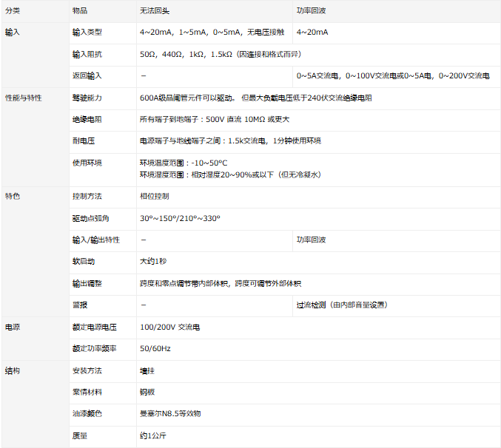Click the 耐电压 row label
This screenshot has height=448, width=501.
[x=84, y=140]
